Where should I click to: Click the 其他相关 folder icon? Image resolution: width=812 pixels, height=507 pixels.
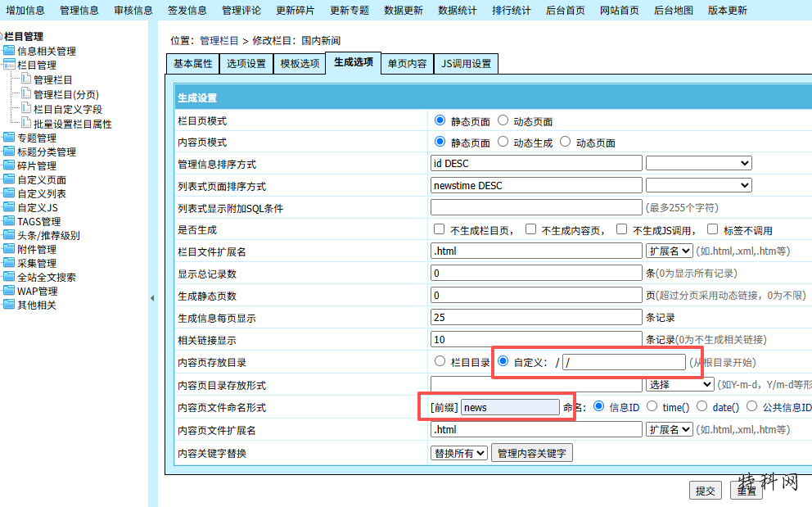click(9, 305)
